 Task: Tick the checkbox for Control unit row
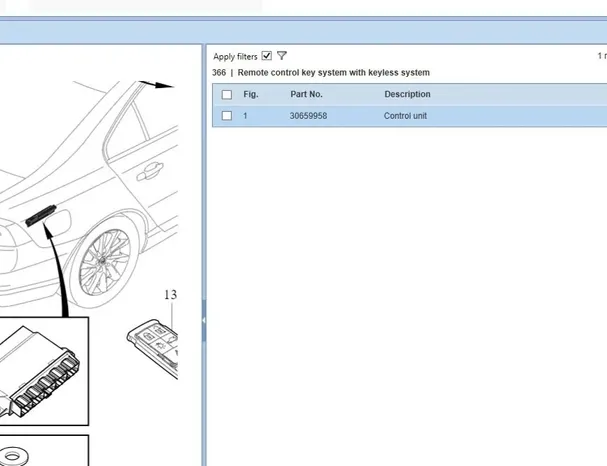[x=227, y=116]
